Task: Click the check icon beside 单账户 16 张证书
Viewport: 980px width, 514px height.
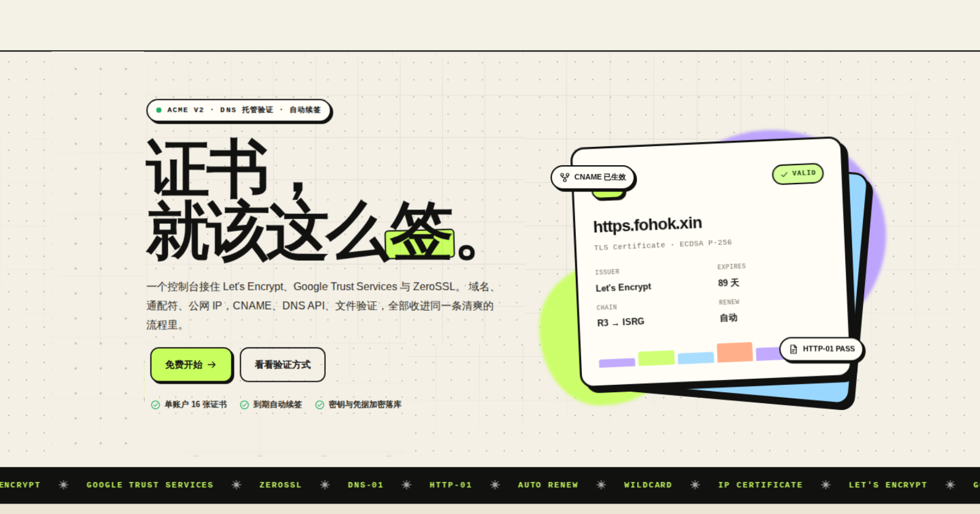Action: [x=156, y=404]
